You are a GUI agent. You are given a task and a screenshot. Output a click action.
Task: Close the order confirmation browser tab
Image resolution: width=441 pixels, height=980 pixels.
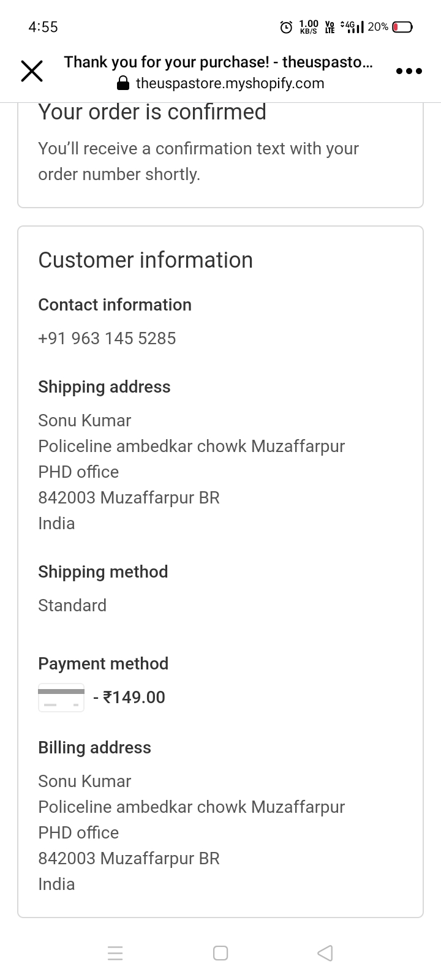pyautogui.click(x=32, y=71)
